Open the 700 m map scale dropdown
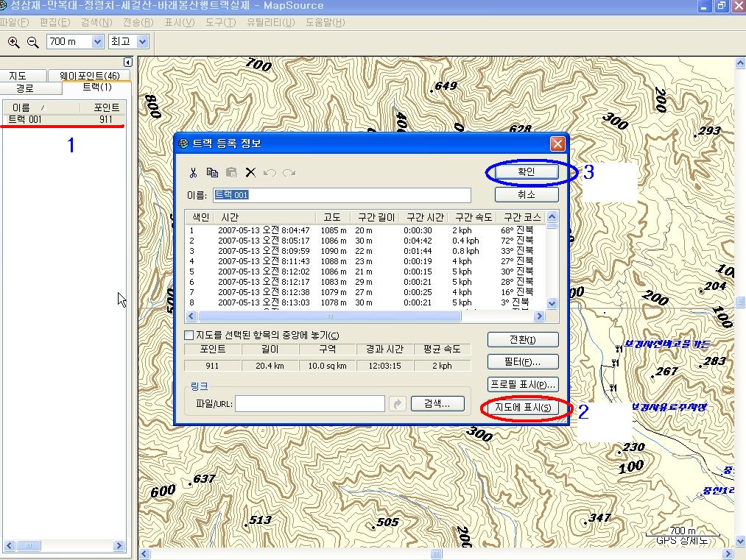 click(97, 42)
